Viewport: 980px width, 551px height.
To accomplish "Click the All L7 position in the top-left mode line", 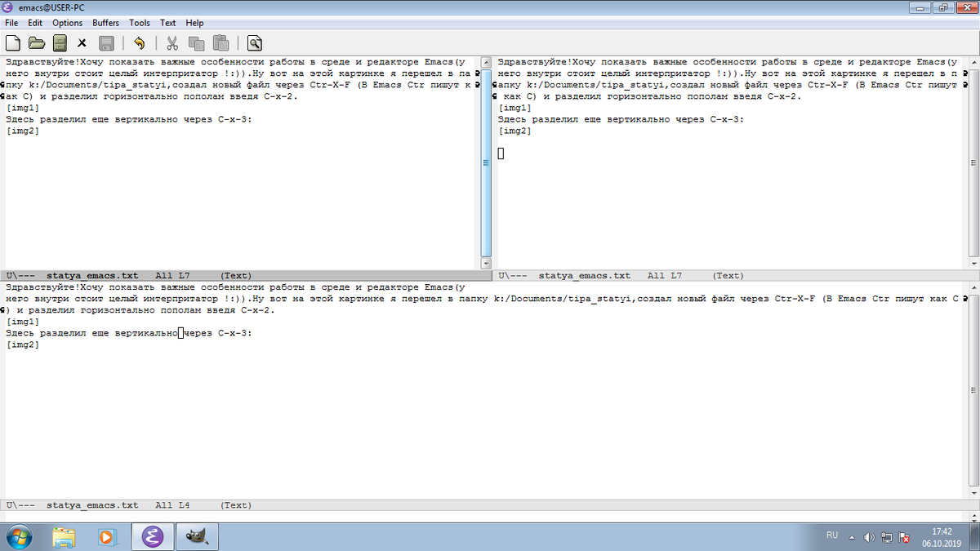I will 172,276.
